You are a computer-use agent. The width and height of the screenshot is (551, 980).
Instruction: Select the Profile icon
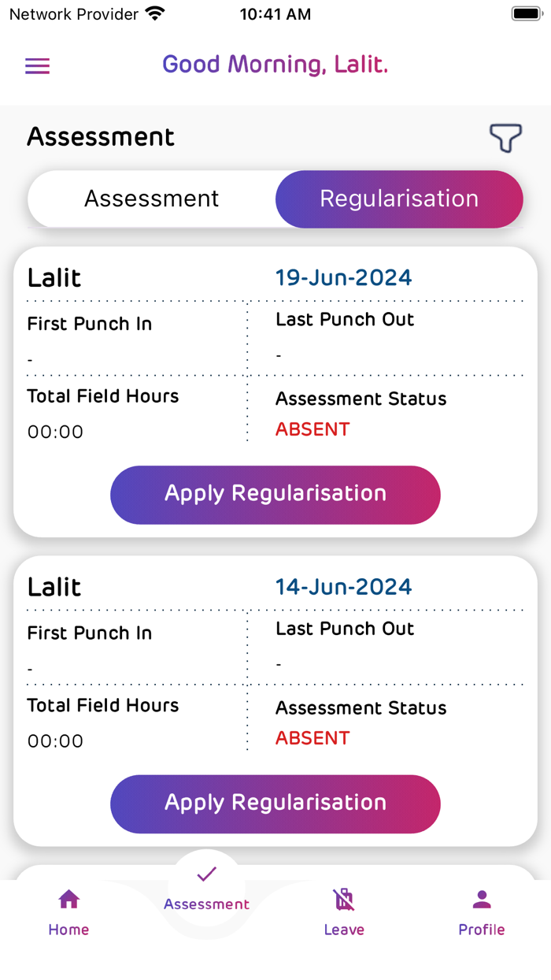click(x=481, y=897)
